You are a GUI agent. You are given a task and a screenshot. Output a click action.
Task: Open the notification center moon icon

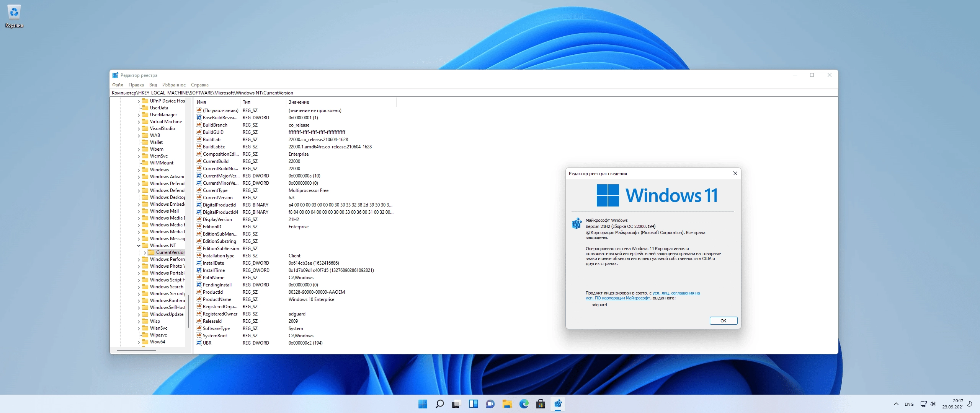(x=970, y=404)
